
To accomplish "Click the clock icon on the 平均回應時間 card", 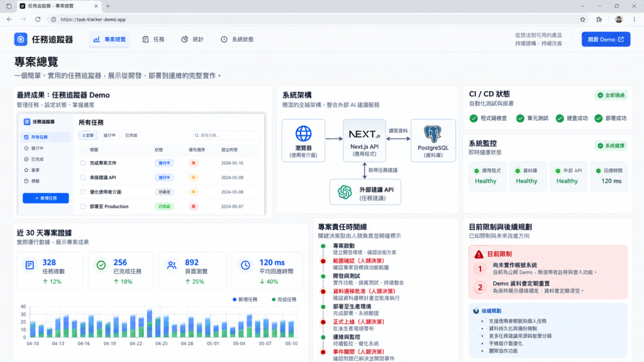I will (245, 266).
